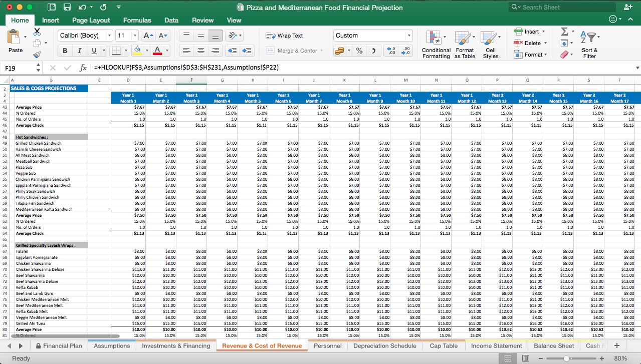
Task: Open Cell Styles gallery
Action: 491,45
